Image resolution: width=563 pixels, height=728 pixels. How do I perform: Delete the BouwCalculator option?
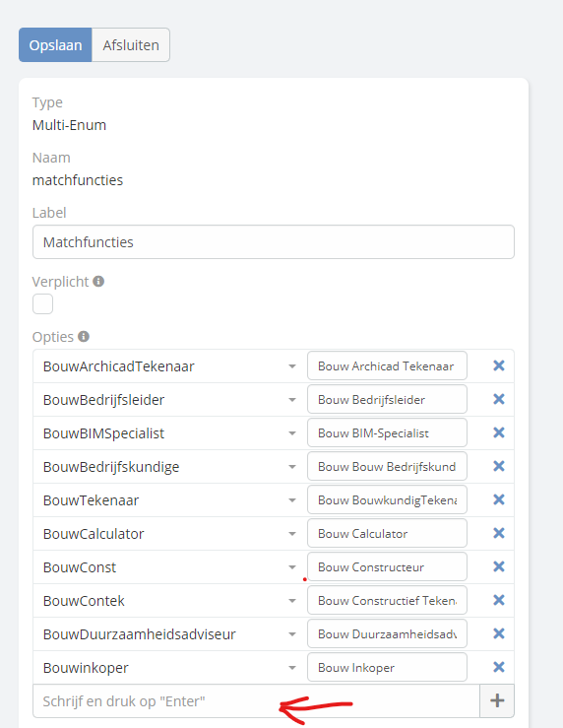click(x=499, y=533)
